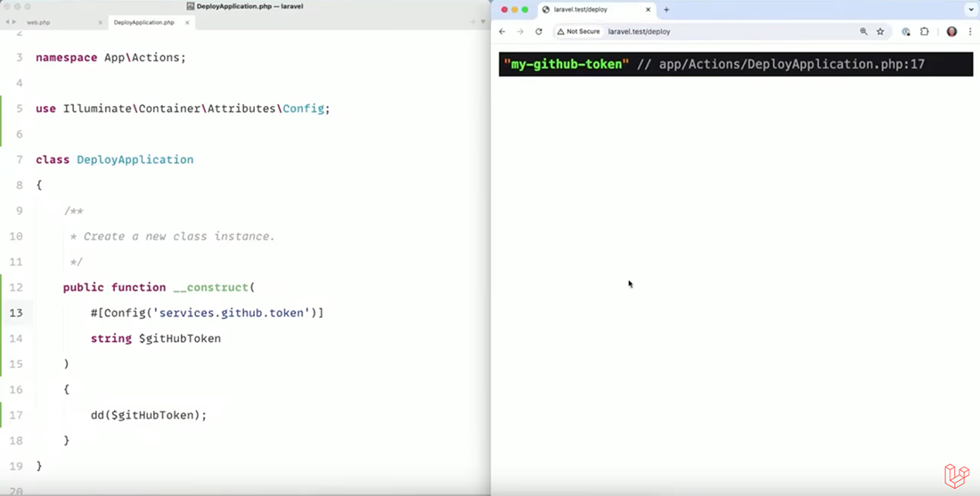Open a new Chrome tab
Screen dimensions: 980x496
click(x=666, y=10)
